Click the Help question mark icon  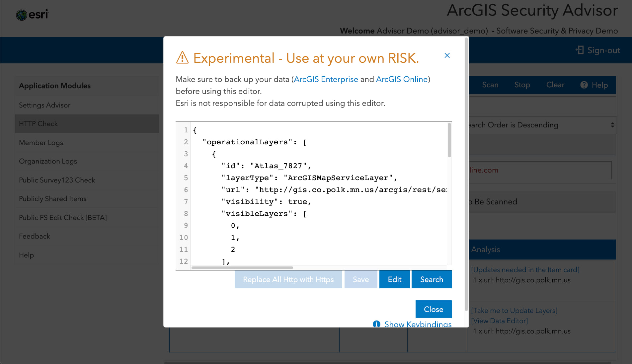pos(584,85)
